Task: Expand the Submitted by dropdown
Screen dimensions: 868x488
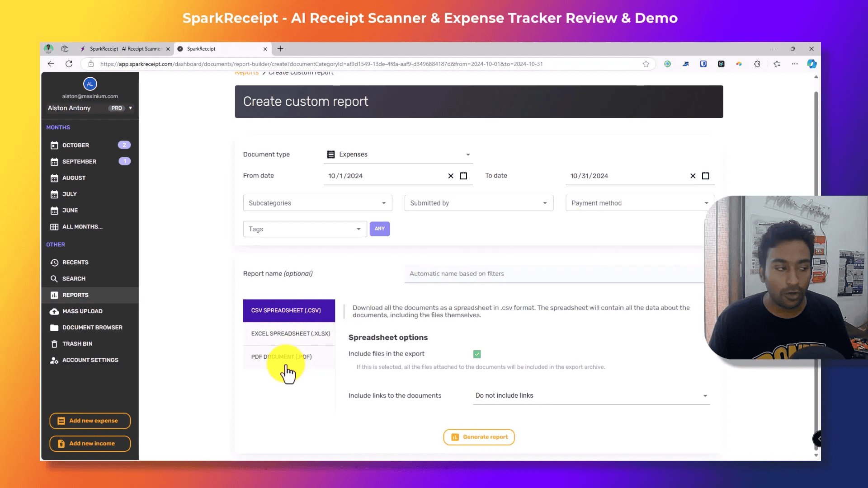Action: coord(479,203)
